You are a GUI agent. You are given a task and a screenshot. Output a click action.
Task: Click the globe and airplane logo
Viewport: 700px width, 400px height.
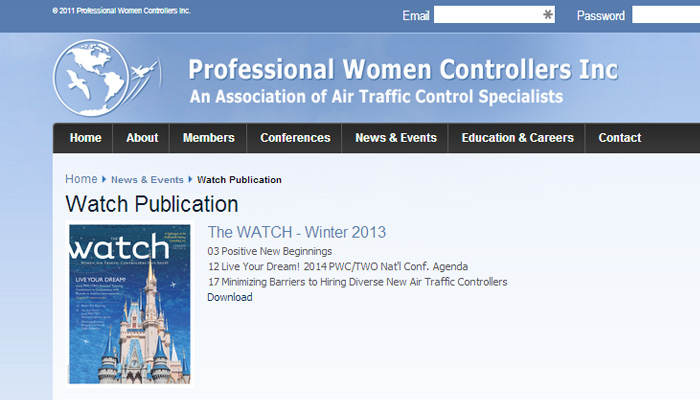(x=106, y=78)
